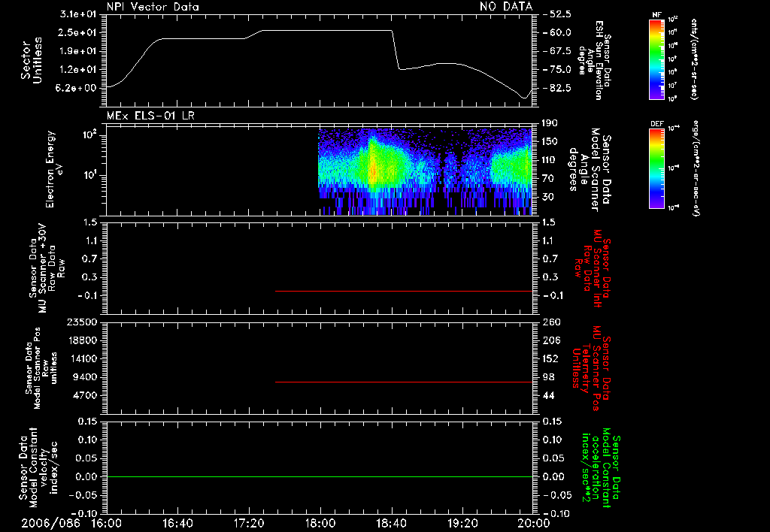Click the '-60.0' elevation tick value
The height and width of the screenshot is (532, 770).
tap(557, 32)
